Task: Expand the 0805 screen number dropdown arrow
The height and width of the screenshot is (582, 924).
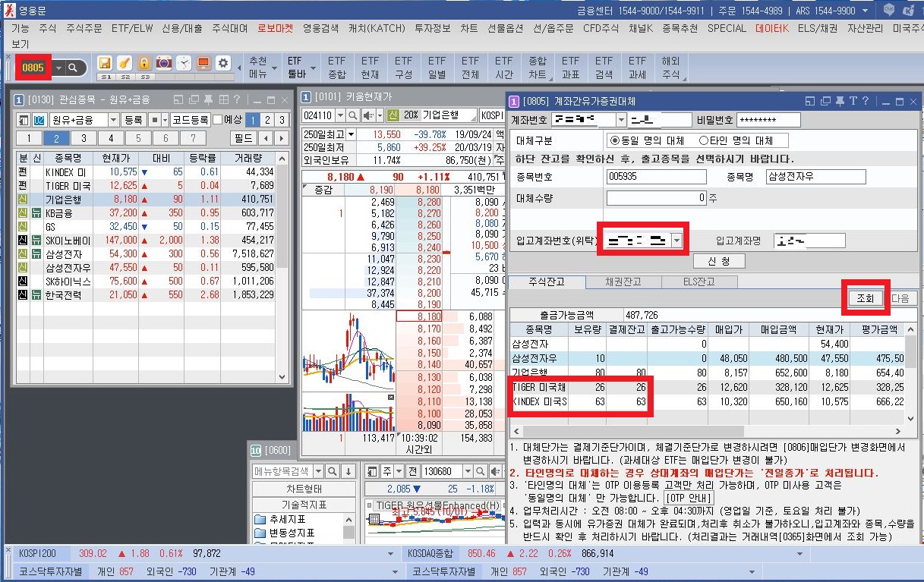Action: [x=58, y=68]
